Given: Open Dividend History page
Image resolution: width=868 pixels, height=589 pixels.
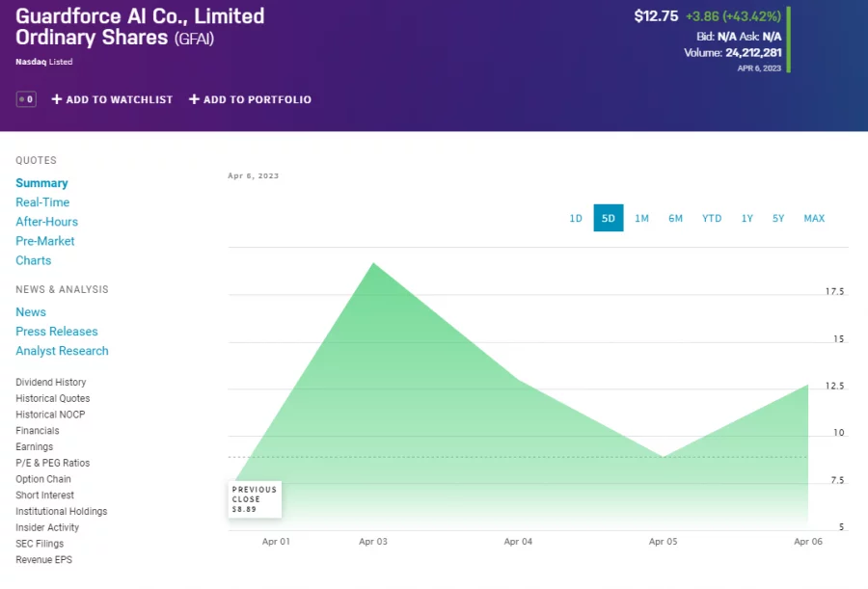Looking at the screenshot, I should pos(50,383).
